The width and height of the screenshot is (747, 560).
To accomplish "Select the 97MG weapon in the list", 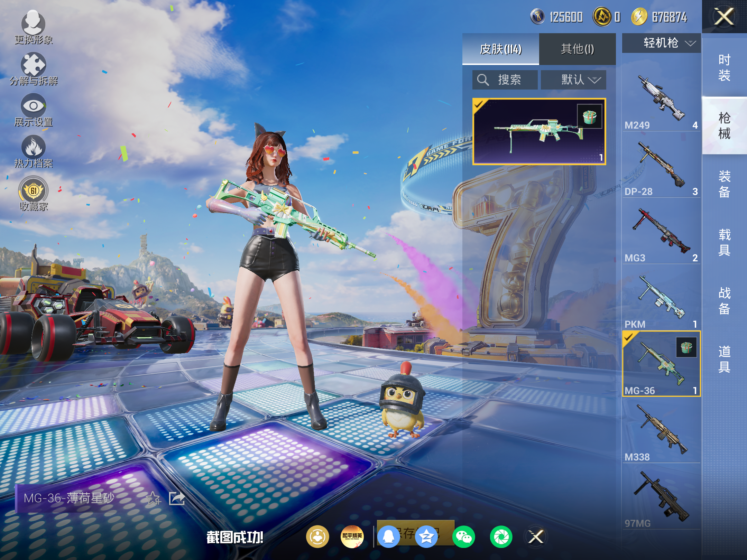I will (x=661, y=497).
